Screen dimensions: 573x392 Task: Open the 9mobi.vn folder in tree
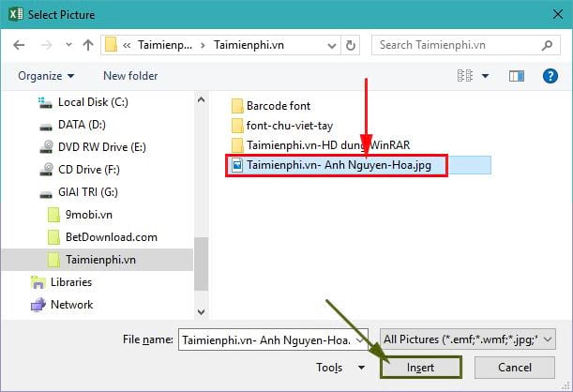(x=89, y=215)
